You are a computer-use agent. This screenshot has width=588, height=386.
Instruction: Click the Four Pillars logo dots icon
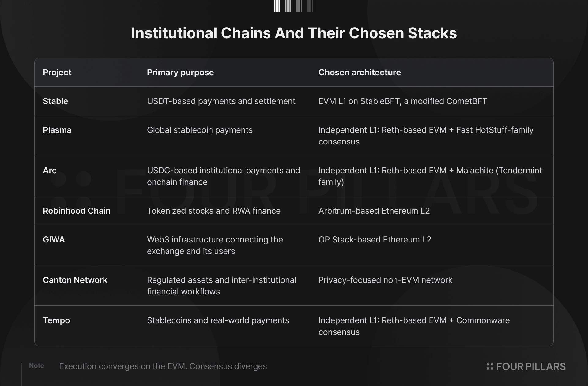pos(490,366)
